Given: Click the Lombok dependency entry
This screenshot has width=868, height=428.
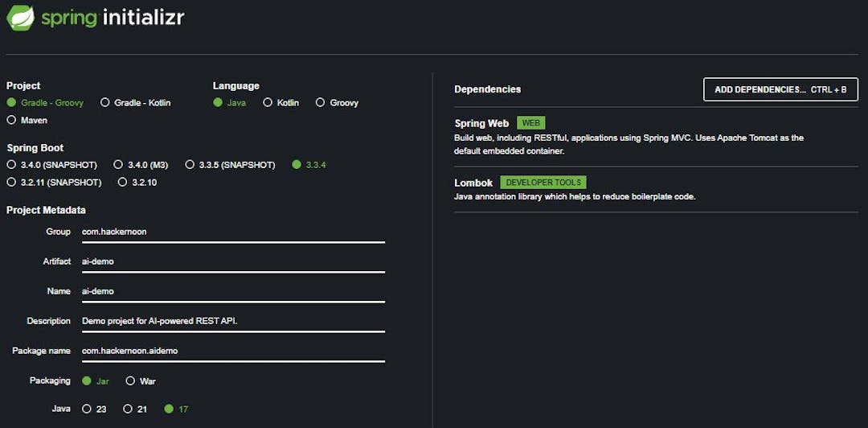Looking at the screenshot, I should point(473,183).
